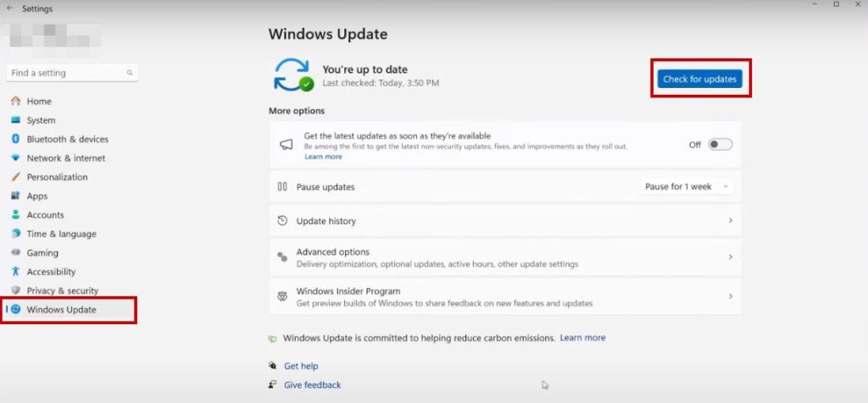868x403 pixels.
Task: Open Home in the sidebar
Action: coord(39,101)
